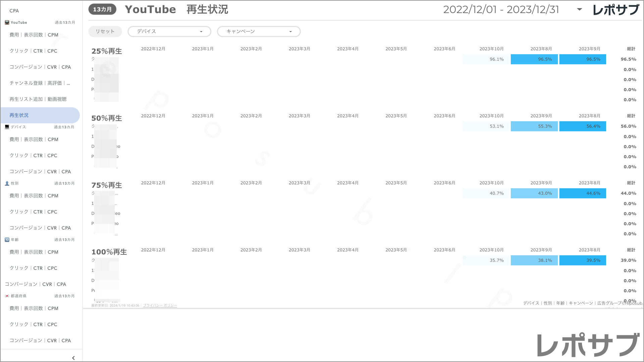
Task: Click the デバイス laptop icon in sidebar
Action: [x=6, y=127]
